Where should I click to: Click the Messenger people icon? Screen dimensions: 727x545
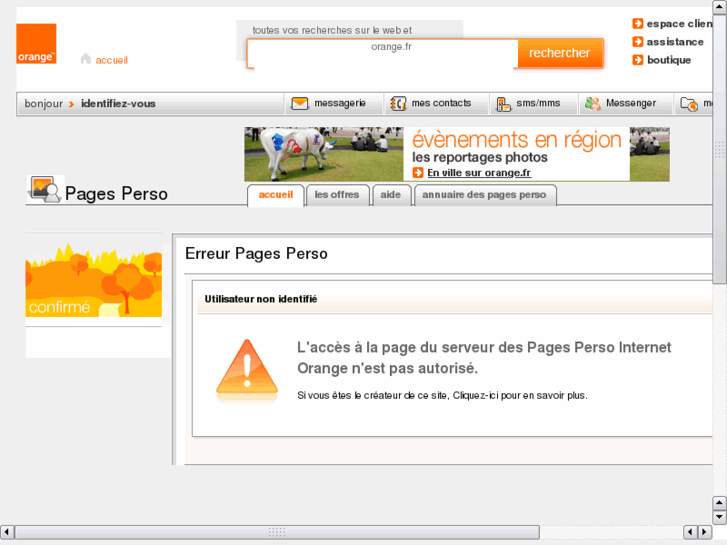pyautogui.click(x=593, y=103)
